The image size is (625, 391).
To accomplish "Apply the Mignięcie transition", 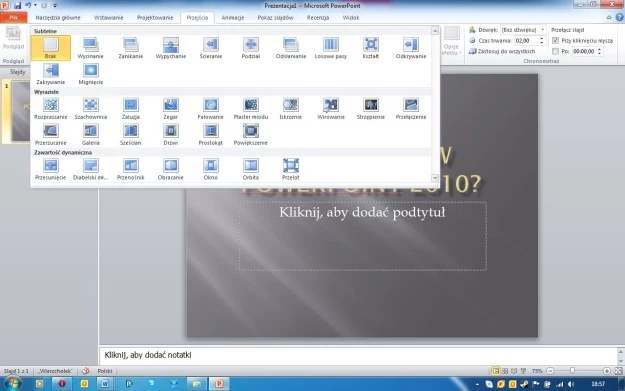I will (90, 74).
